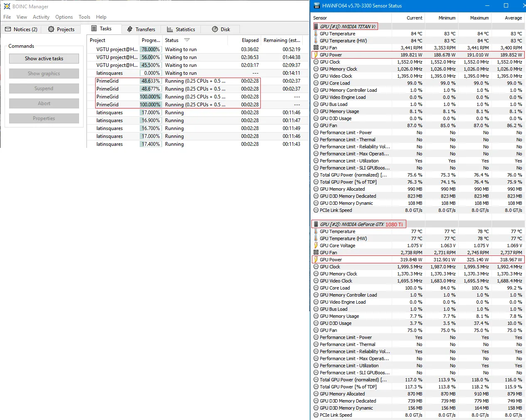Screen dimensions: 526x420
Task: Click the Properties button
Action: [44, 118]
